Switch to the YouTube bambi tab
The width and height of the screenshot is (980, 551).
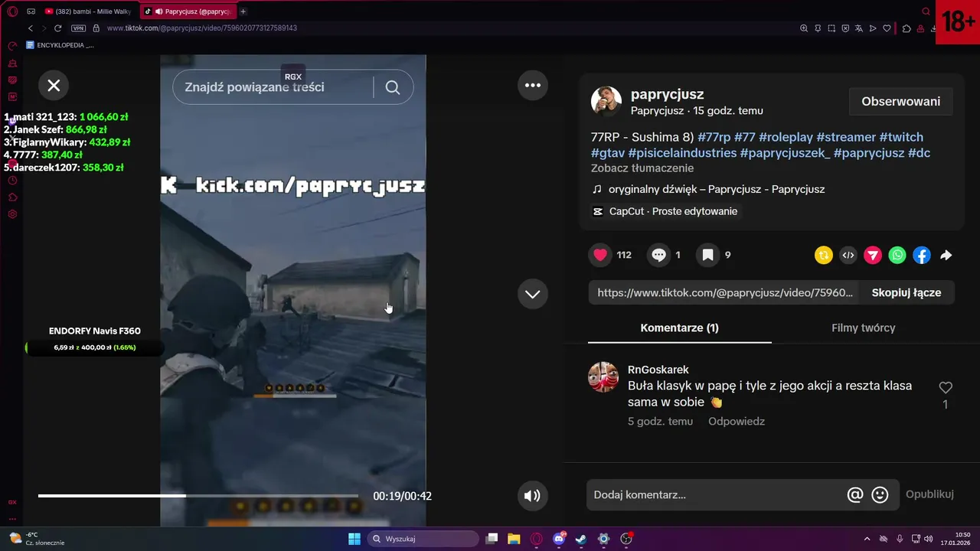pos(88,11)
